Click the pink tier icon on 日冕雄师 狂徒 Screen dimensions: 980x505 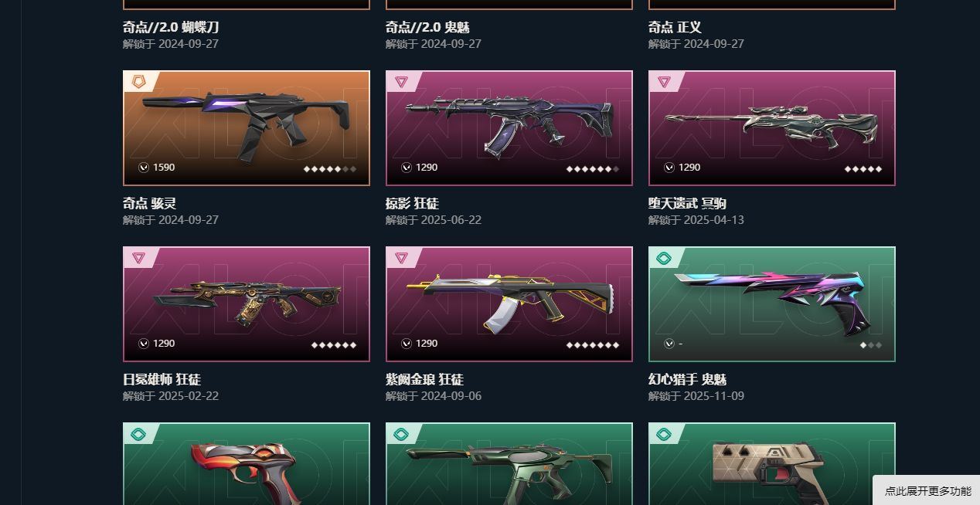pyautogui.click(x=138, y=258)
